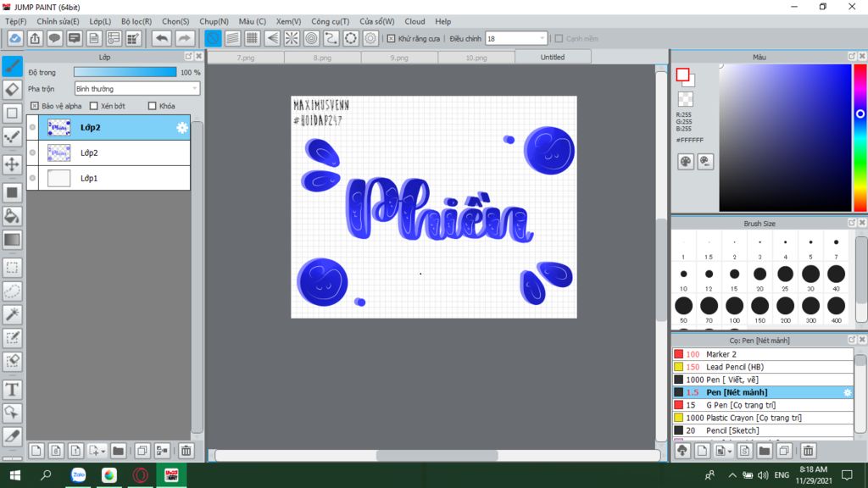This screenshot has width=868, height=488.
Task: Select the G Pen [Cọ trang trí] brush
Action: click(x=764, y=405)
